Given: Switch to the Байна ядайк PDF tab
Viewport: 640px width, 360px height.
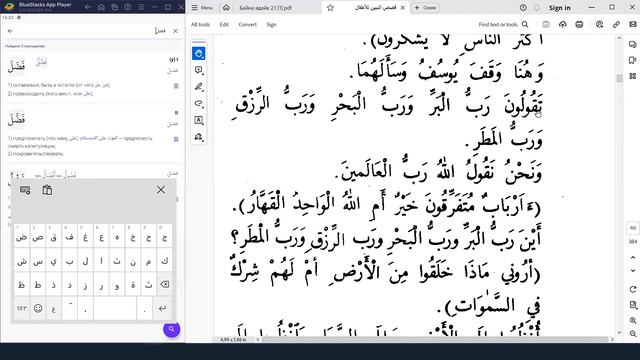Looking at the screenshot, I should tap(266, 8).
